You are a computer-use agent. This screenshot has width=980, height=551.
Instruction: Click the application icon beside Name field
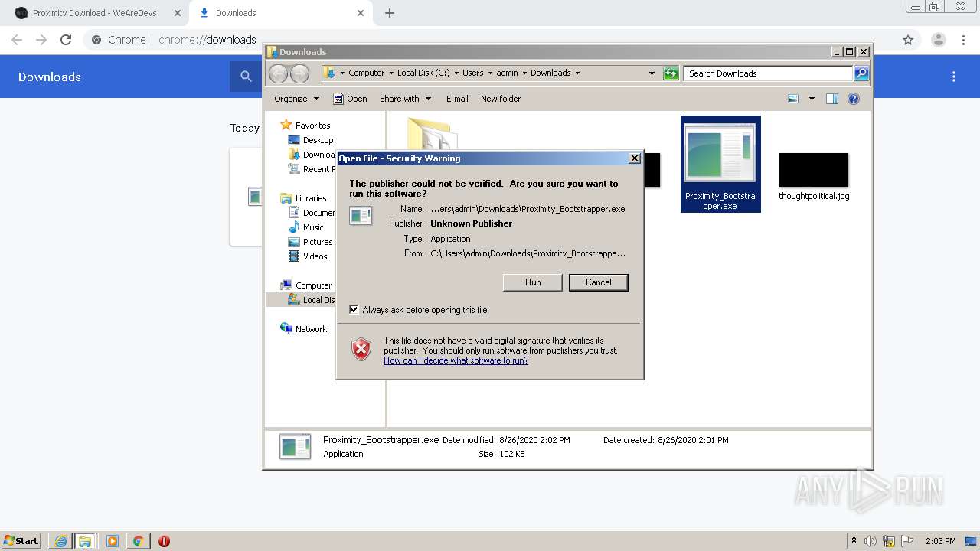coord(361,216)
